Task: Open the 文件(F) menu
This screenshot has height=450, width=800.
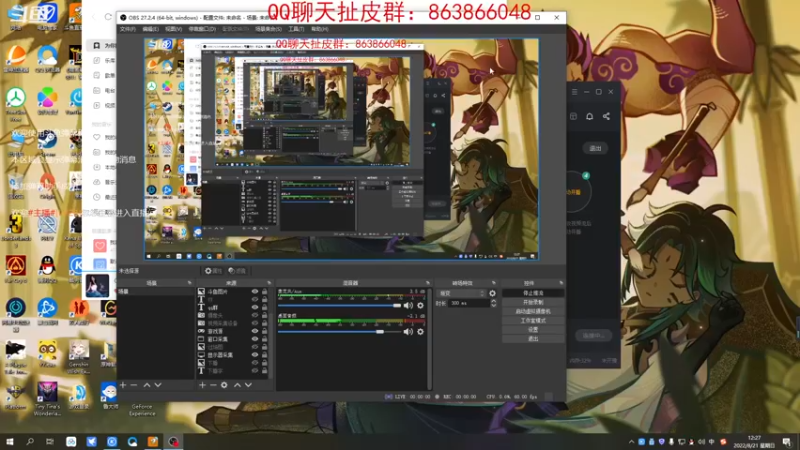Action: (128, 29)
